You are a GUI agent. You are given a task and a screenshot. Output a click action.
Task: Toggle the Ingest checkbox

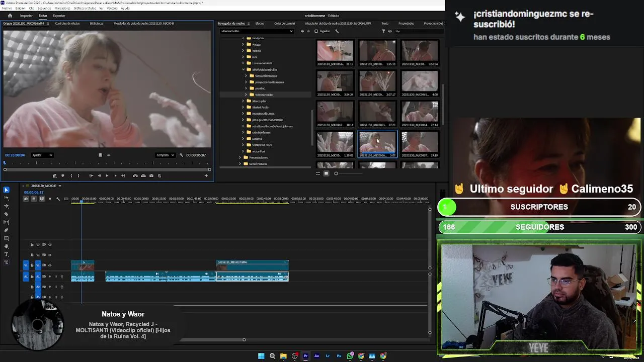tap(316, 31)
